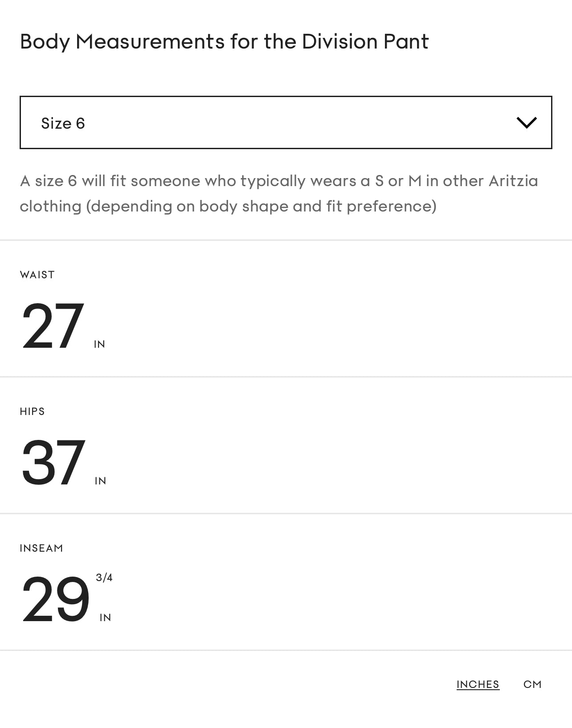Viewport: 572px width, 728px height.
Task: Open the Size 6 dropdown
Action: [x=285, y=122]
